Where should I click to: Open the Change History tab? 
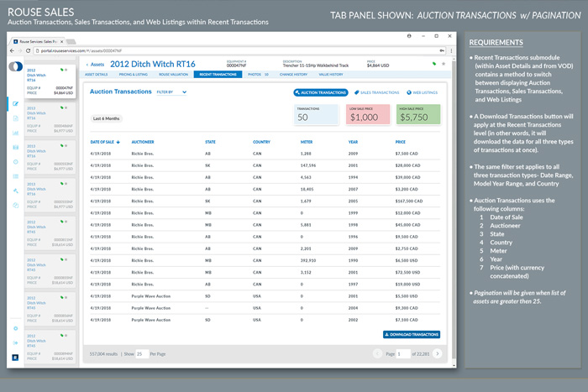[x=293, y=75]
